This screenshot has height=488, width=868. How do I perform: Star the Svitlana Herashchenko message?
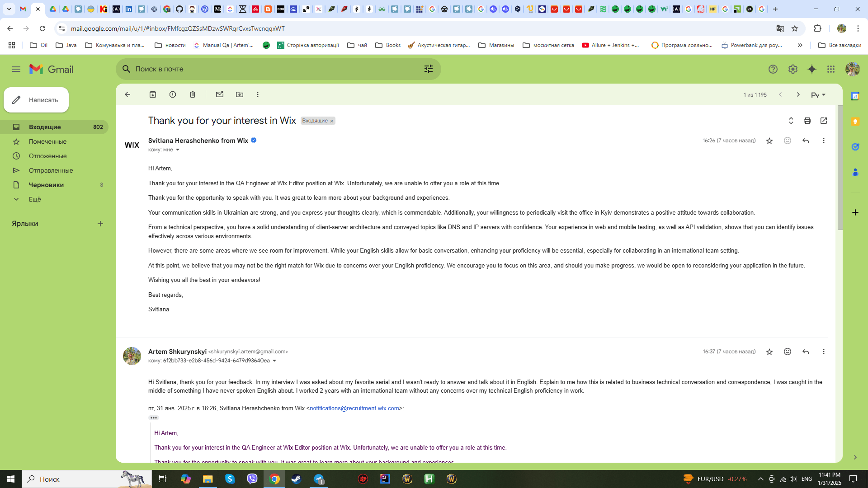click(x=769, y=141)
